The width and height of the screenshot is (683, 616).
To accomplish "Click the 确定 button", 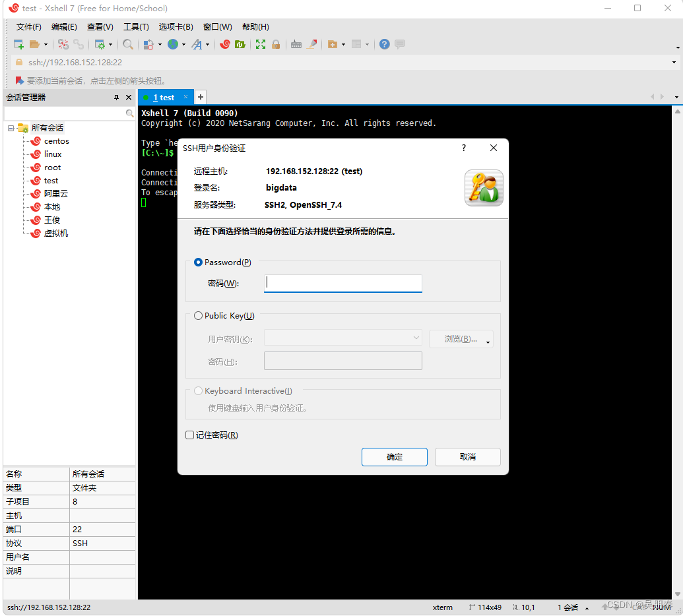I will tap(394, 456).
